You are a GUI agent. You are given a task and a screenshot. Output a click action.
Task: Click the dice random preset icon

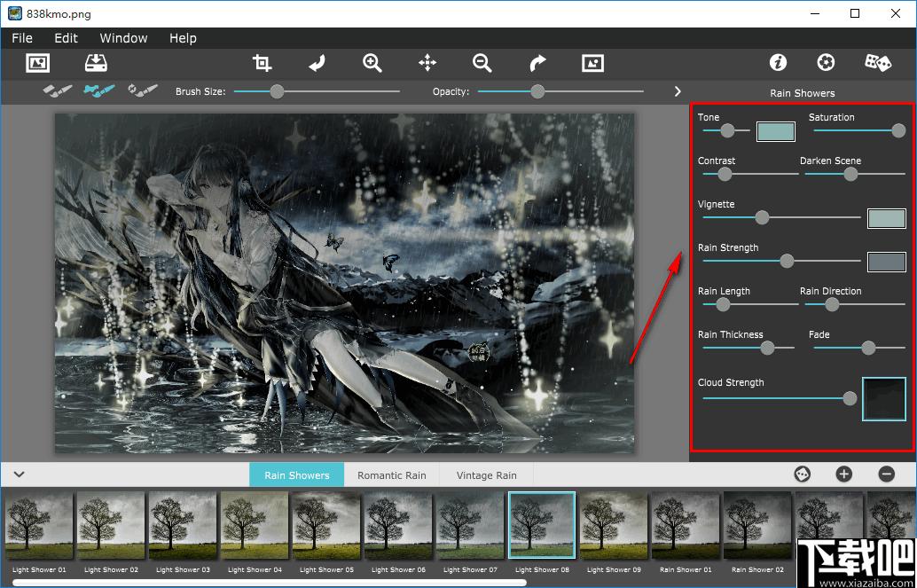[x=878, y=63]
